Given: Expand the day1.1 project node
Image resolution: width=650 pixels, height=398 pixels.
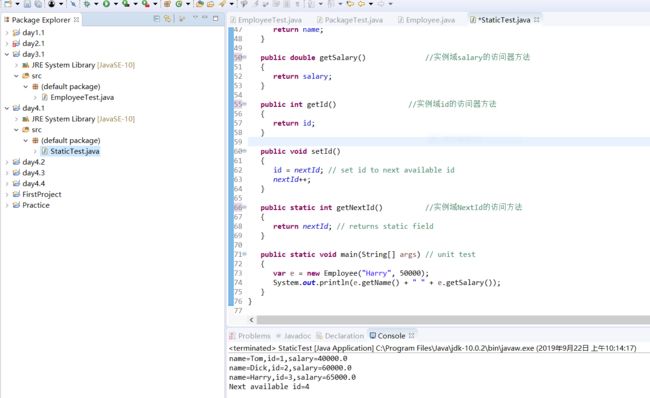Looking at the screenshot, I should [x=7, y=32].
